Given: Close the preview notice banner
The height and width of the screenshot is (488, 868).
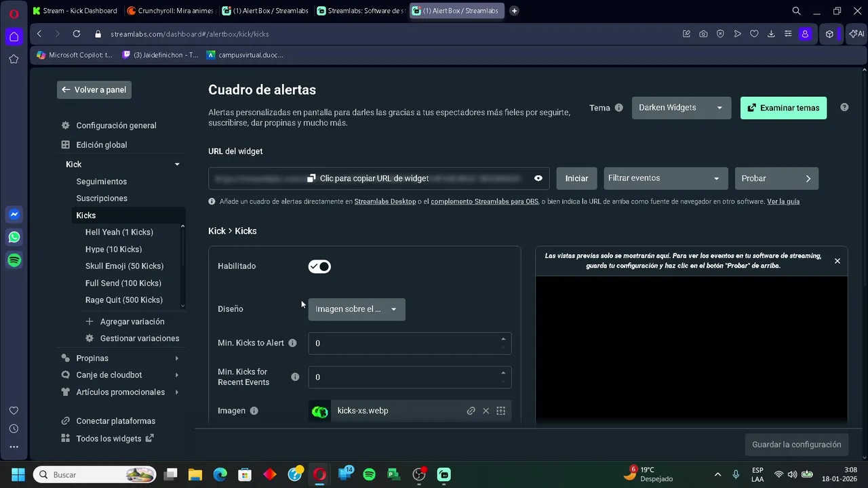Looking at the screenshot, I should click(837, 261).
